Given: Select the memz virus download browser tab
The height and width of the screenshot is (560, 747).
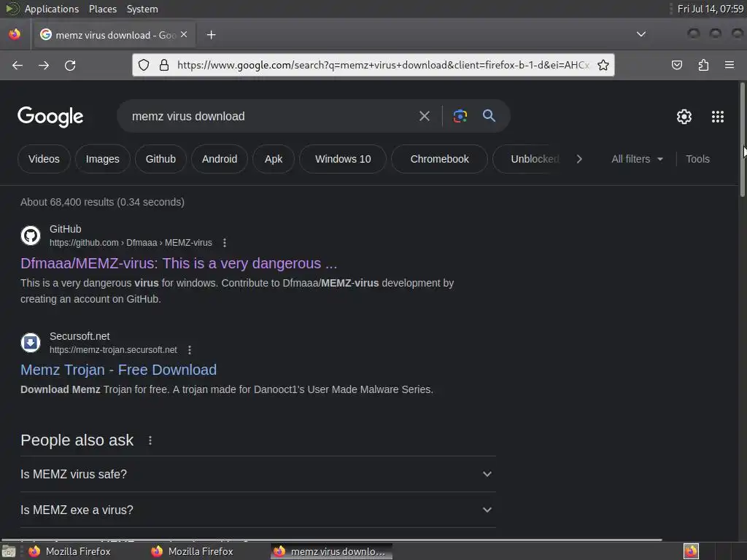Looking at the screenshot, I should tap(115, 35).
